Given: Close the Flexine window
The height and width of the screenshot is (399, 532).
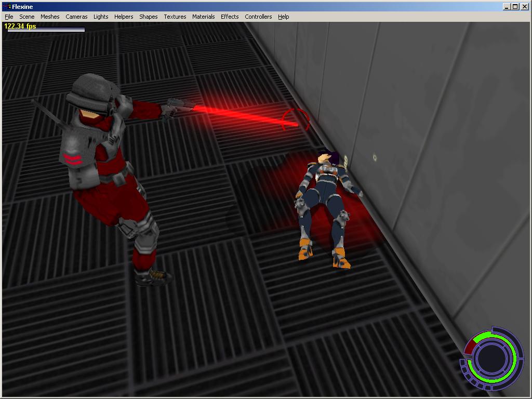Looking at the screenshot, I should [525, 6].
